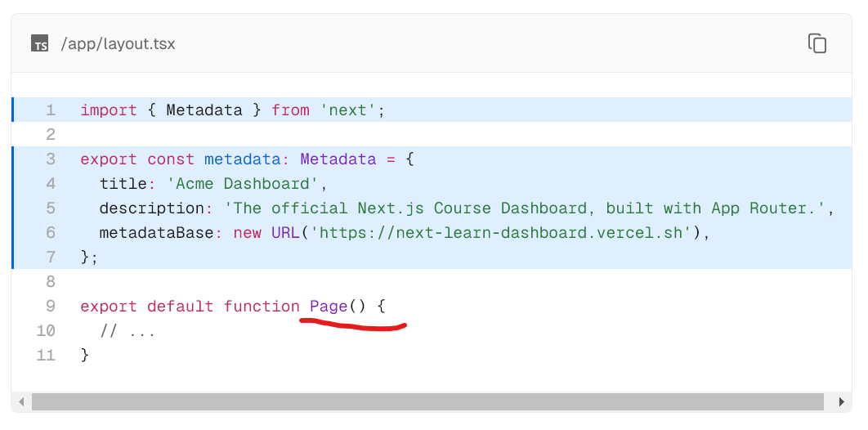Click the 'function' keyword on line 9
Screen dimensions: 868x430
(x=262, y=306)
